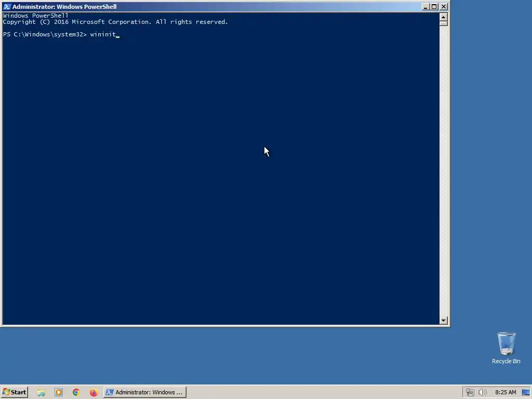
Task: Select the Recycle Bin desktop icon
Action: pyautogui.click(x=506, y=348)
